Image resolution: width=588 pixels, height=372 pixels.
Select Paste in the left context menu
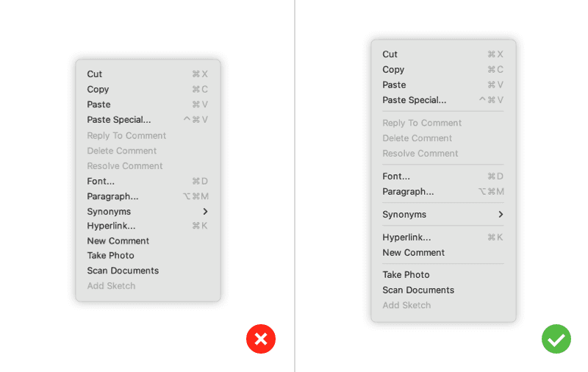98,104
